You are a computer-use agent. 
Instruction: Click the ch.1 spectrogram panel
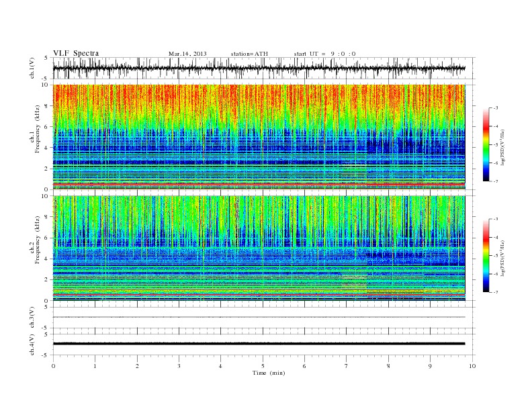[x=259, y=137]
